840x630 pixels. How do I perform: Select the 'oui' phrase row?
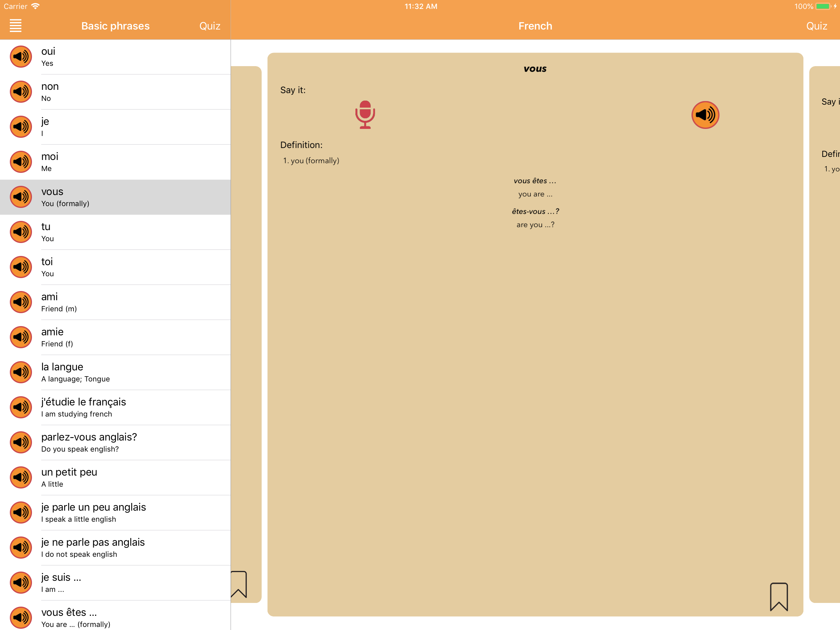[x=115, y=57]
